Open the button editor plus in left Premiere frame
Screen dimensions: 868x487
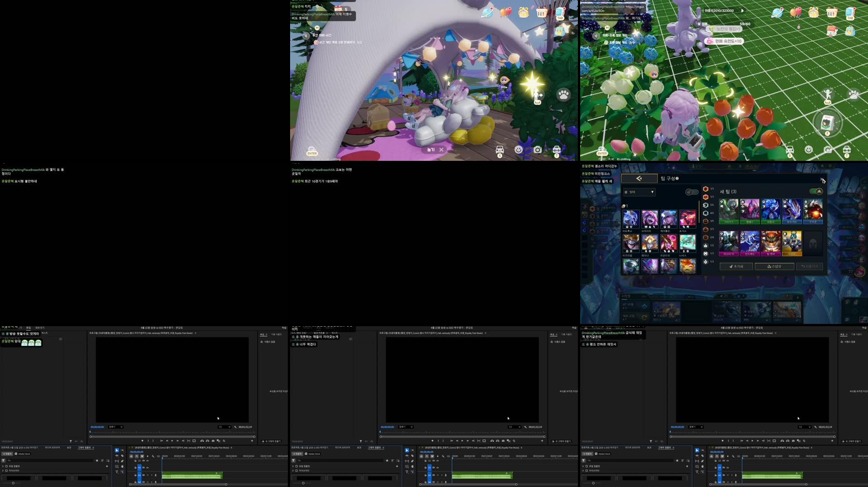(252, 441)
